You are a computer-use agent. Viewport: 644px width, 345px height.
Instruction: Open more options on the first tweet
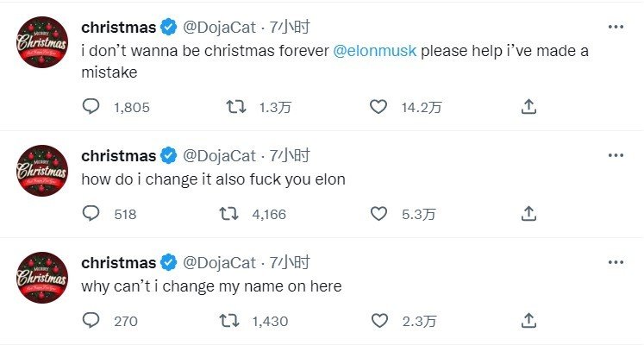(x=615, y=27)
